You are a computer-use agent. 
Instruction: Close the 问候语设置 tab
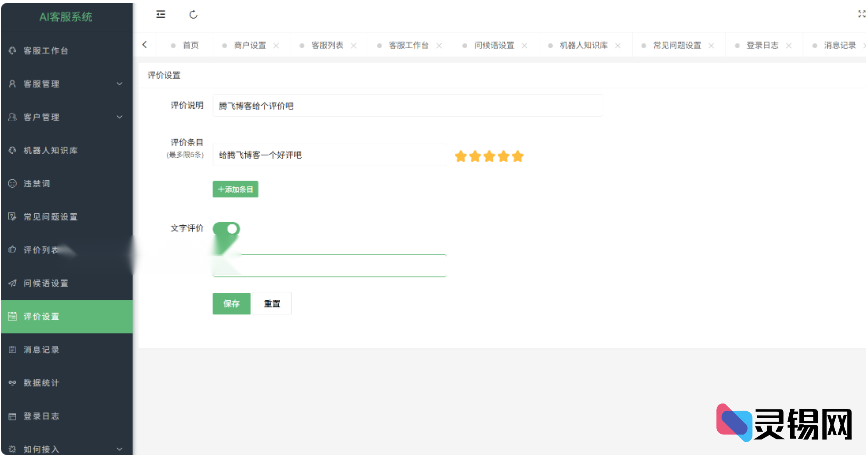524,45
